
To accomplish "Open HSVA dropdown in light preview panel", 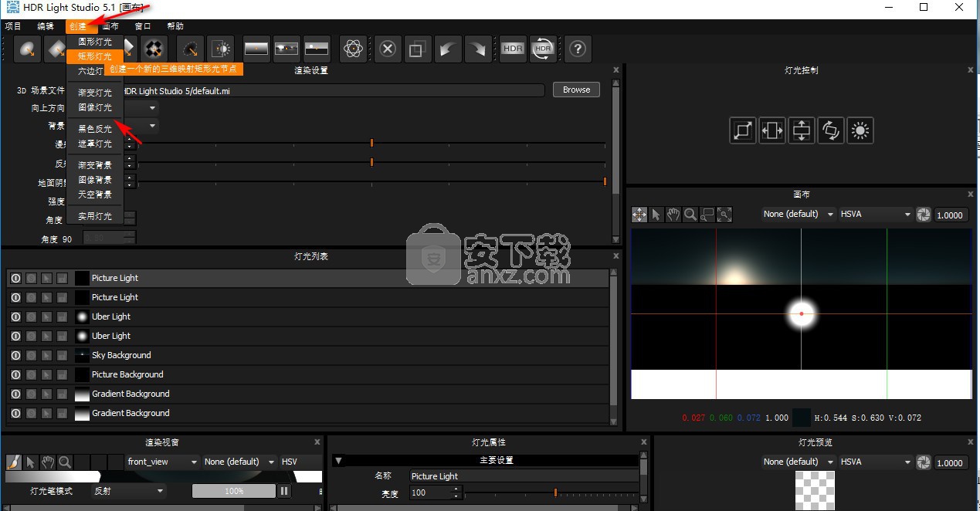I will click(x=877, y=462).
